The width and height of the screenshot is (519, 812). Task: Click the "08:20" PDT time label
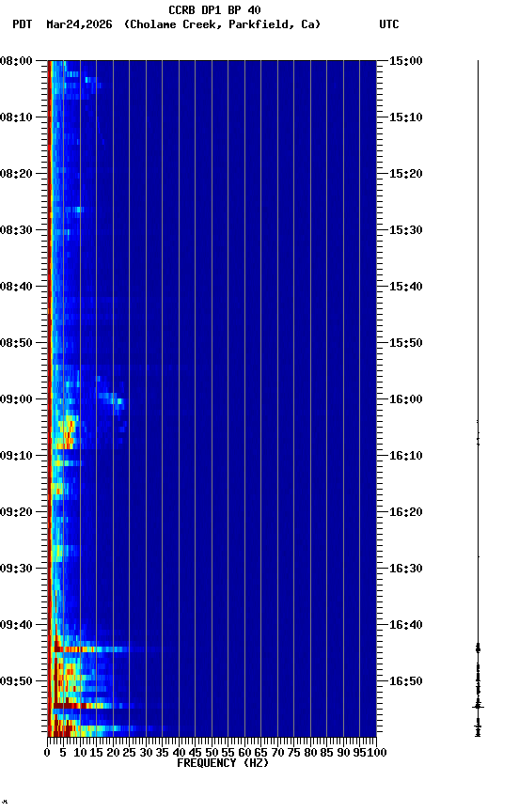pyautogui.click(x=16, y=174)
